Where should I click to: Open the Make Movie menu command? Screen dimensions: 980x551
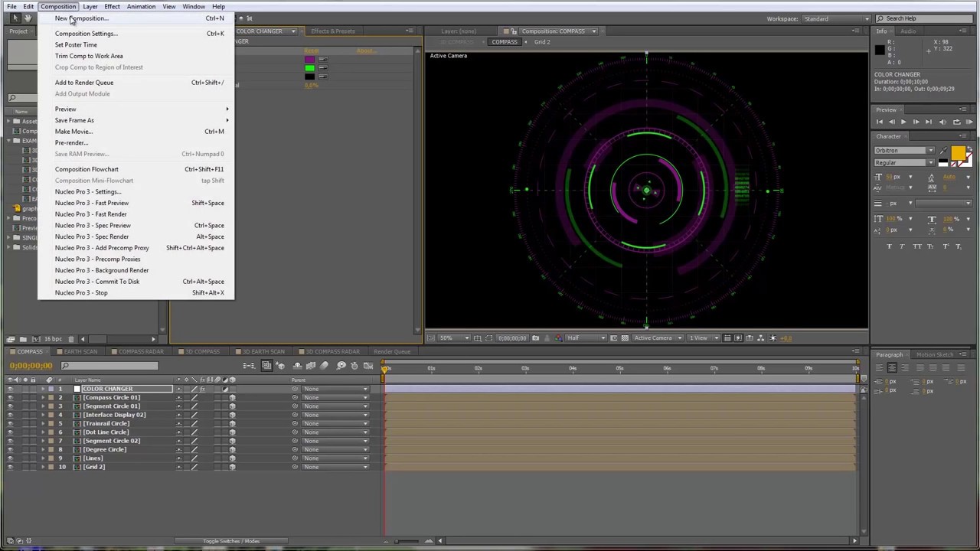tap(73, 132)
